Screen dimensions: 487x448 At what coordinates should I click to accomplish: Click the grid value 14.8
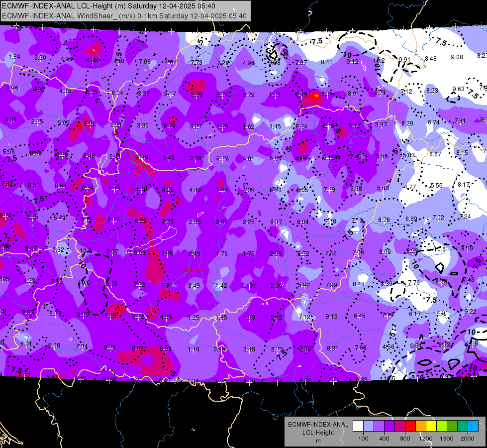(472, 343)
